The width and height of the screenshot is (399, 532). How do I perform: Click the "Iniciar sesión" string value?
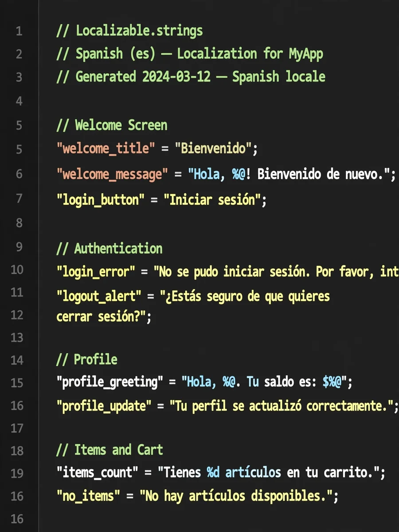coord(212,199)
